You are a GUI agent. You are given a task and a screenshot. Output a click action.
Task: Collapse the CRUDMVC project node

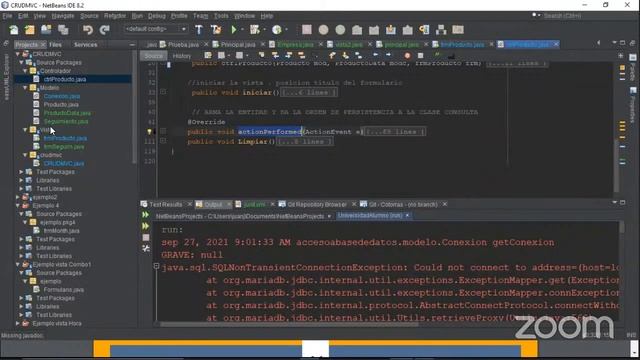(x=18, y=54)
